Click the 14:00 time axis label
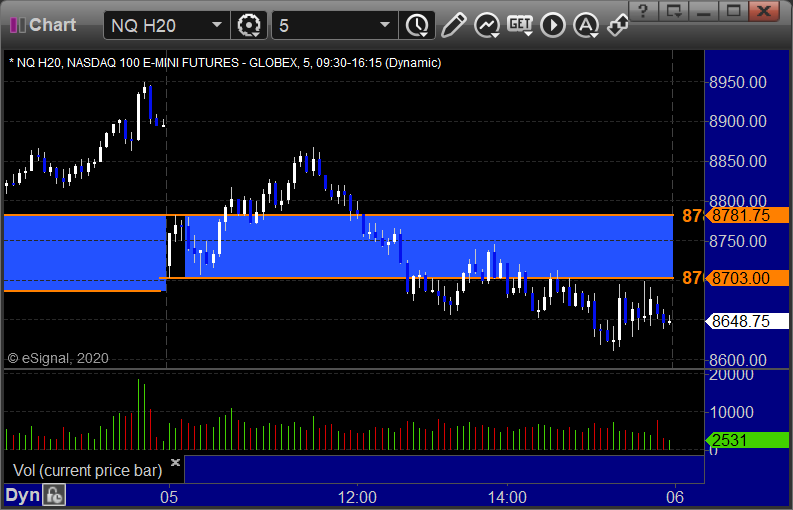This screenshot has height=510, width=793. (507, 497)
